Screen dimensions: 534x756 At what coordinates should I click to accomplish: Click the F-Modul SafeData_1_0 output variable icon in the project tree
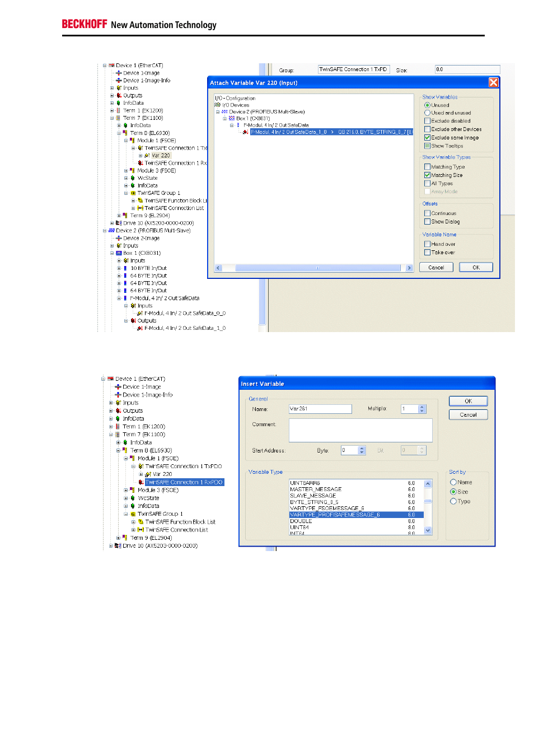(140, 328)
